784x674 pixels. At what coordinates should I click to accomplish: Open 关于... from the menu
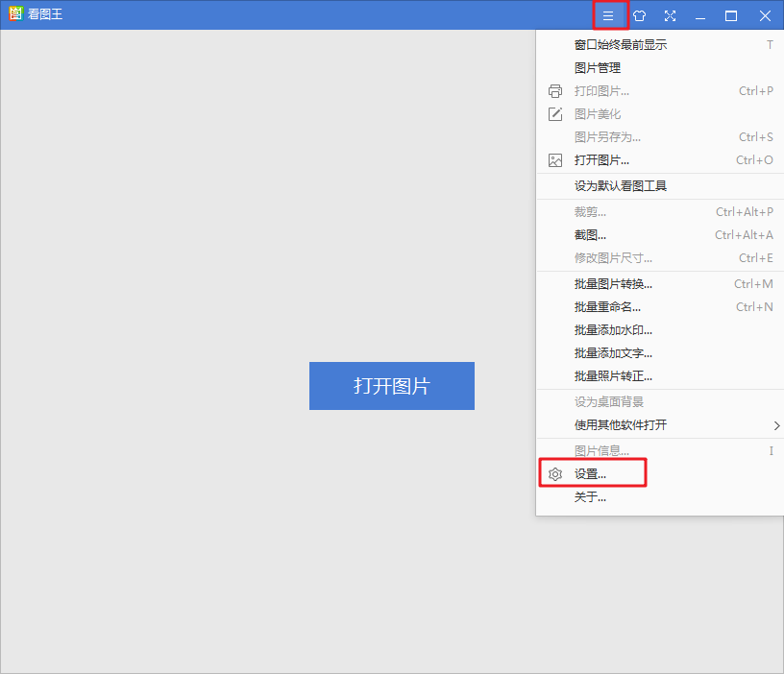pyautogui.click(x=660, y=496)
